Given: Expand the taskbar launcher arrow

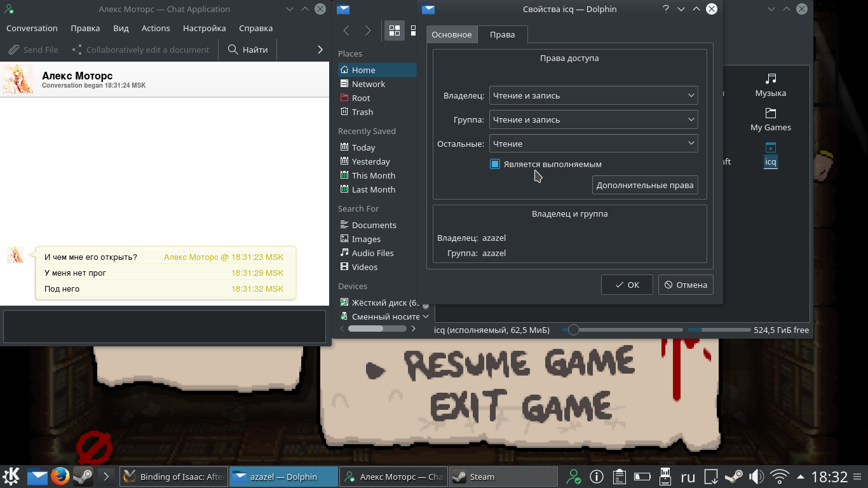Looking at the screenshot, I should (x=106, y=476).
